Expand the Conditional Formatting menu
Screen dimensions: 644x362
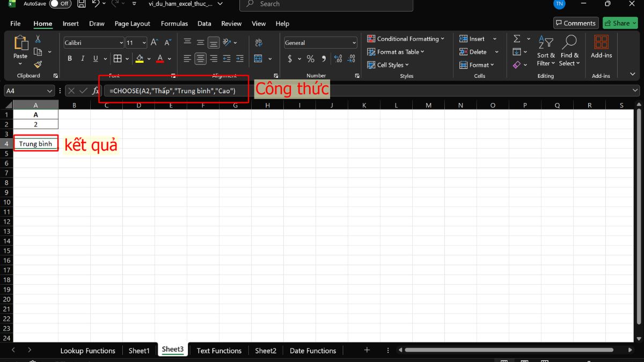406,39
